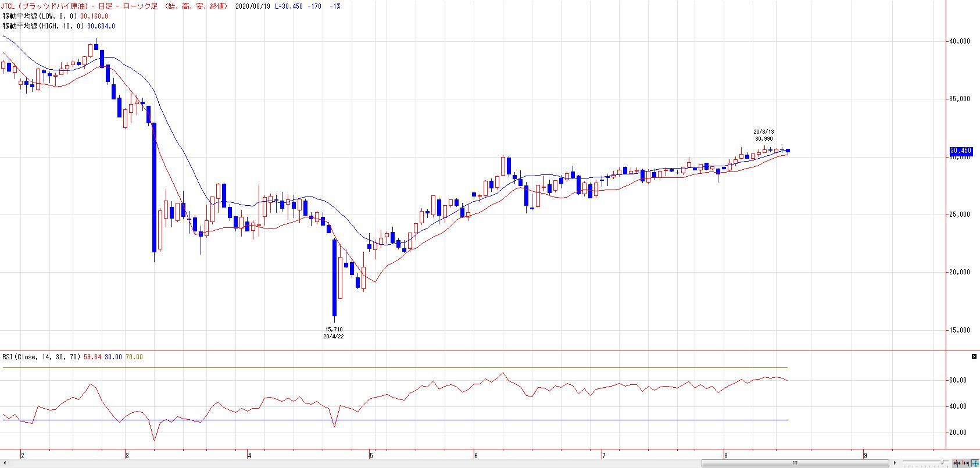
Task: Click the month 4 time axis marker
Action: pyautogui.click(x=248, y=455)
